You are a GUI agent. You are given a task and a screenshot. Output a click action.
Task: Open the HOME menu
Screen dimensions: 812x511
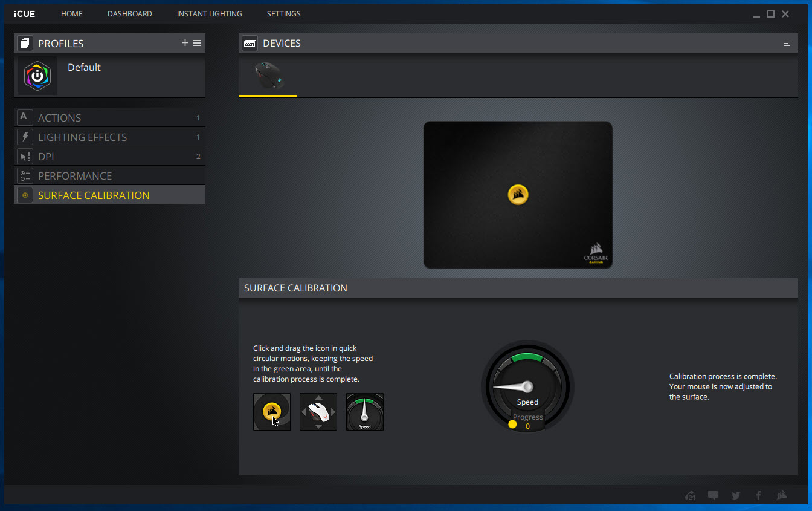[72, 13]
